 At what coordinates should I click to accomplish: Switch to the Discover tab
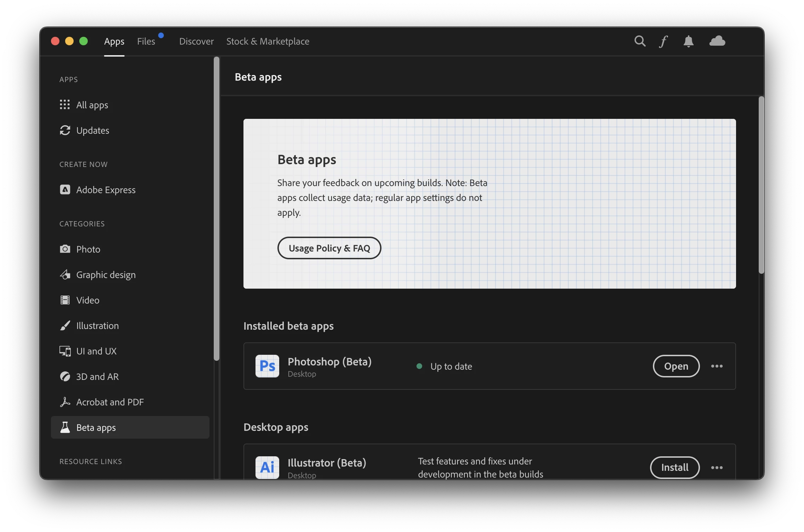(196, 41)
